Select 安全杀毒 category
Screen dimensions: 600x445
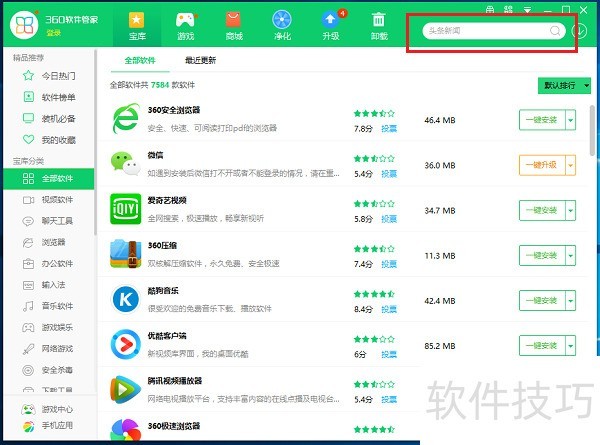[49, 370]
